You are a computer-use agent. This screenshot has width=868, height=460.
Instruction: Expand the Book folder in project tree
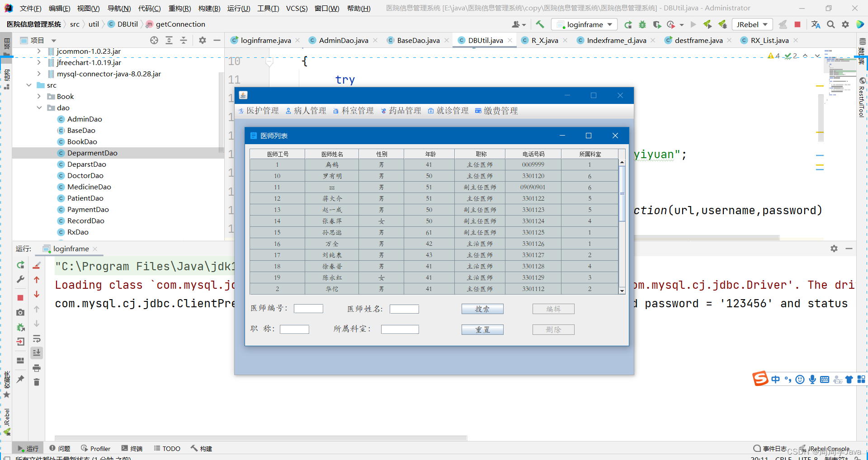[39, 96]
